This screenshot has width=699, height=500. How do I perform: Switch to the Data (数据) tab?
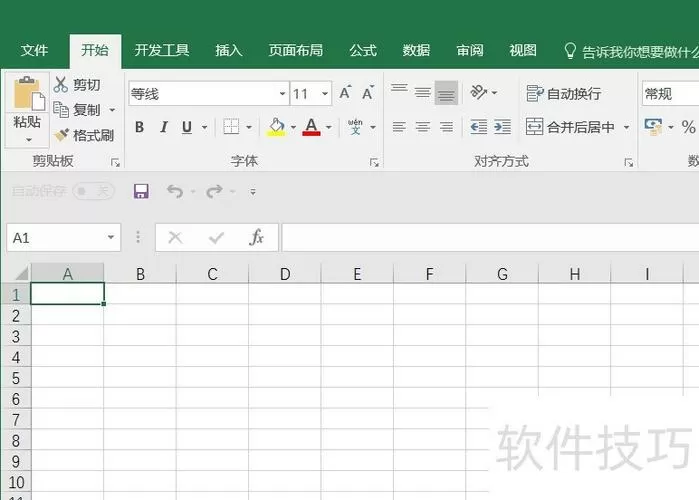416,50
